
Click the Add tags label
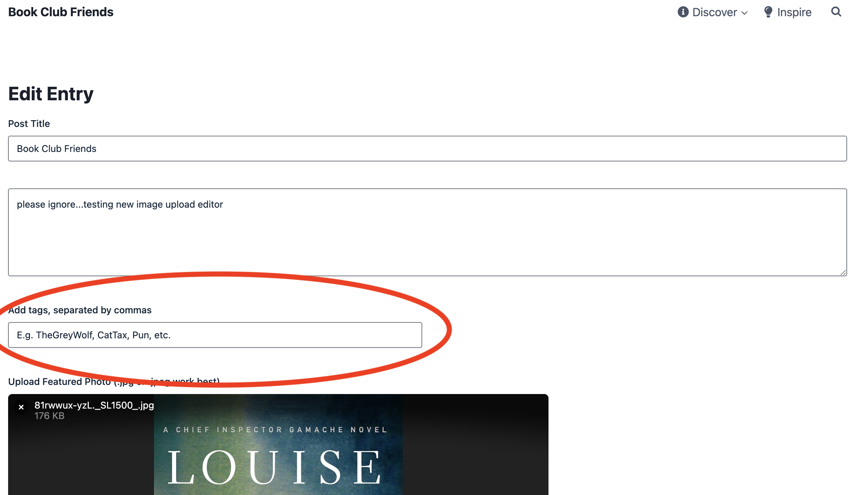80,310
